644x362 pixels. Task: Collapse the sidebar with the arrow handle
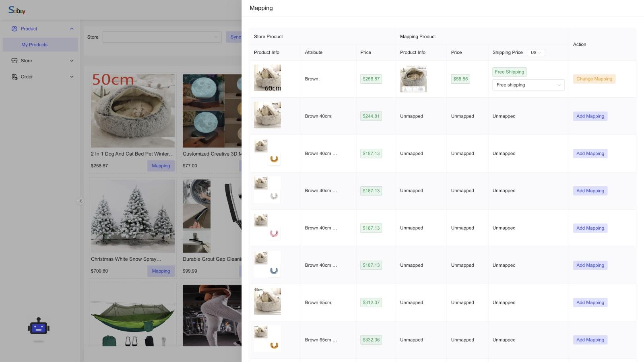(x=80, y=201)
